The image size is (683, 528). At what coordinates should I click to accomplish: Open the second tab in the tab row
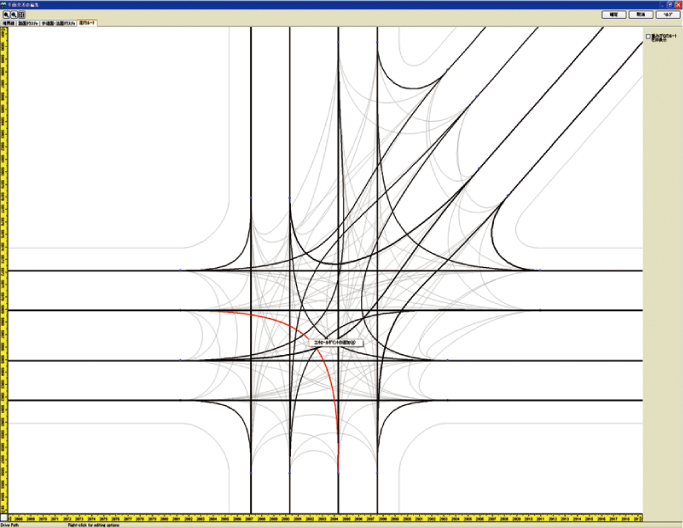pyautogui.click(x=28, y=23)
